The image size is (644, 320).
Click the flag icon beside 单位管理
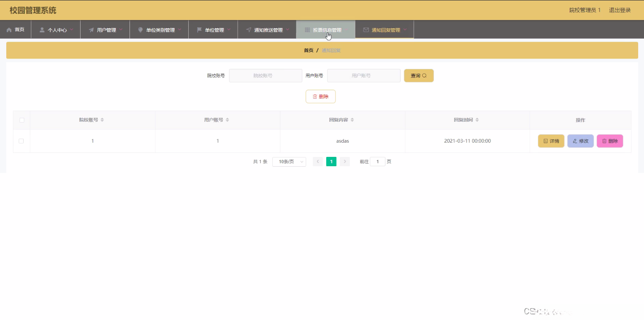[x=199, y=30]
